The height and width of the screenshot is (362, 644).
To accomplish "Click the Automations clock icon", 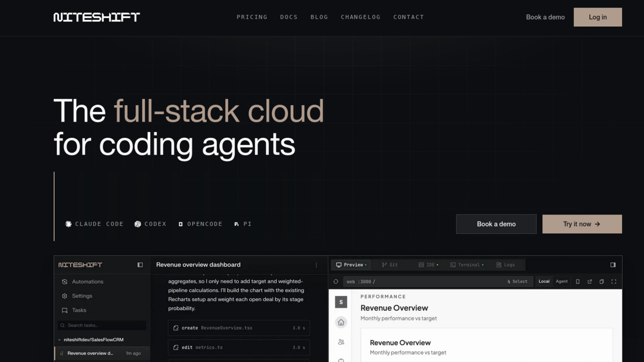I will coord(65,282).
